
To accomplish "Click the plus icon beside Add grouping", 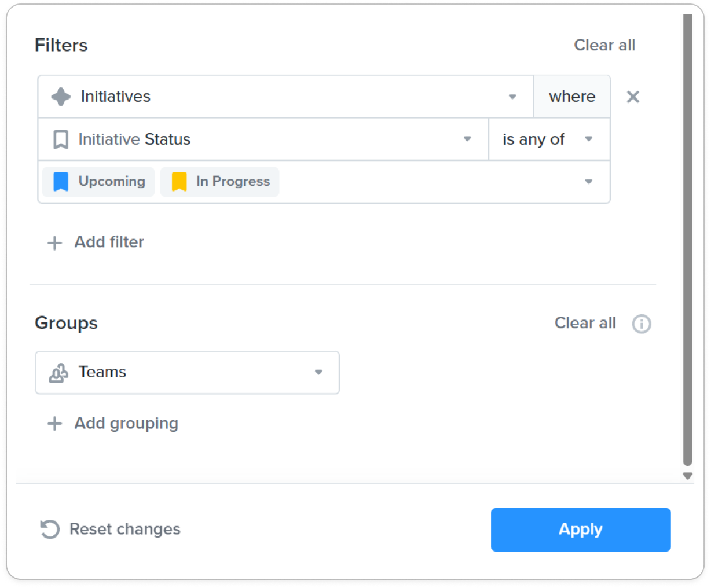I will 54,424.
